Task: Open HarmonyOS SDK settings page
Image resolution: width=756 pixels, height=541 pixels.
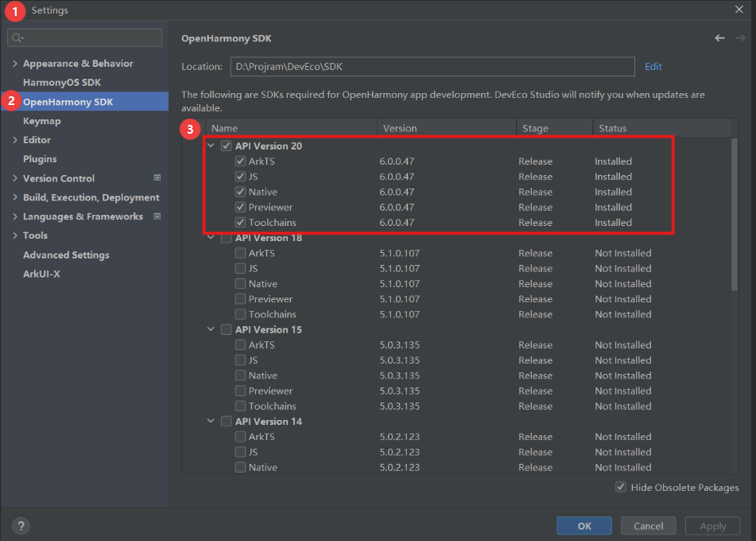Action: coord(62,83)
